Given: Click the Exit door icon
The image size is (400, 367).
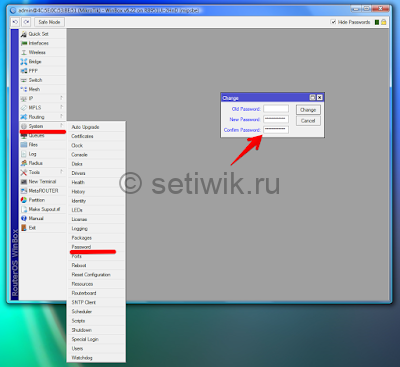Looking at the screenshot, I should pos(24,228).
